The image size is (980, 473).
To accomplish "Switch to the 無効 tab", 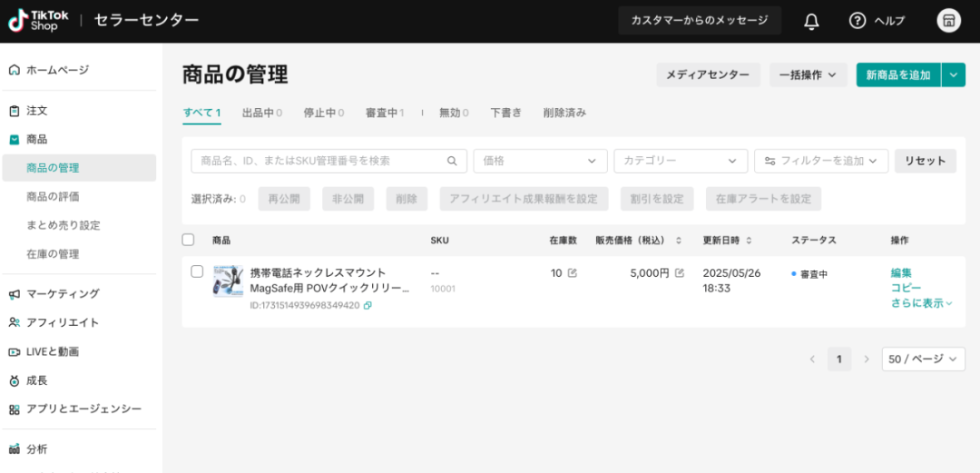I will click(455, 113).
